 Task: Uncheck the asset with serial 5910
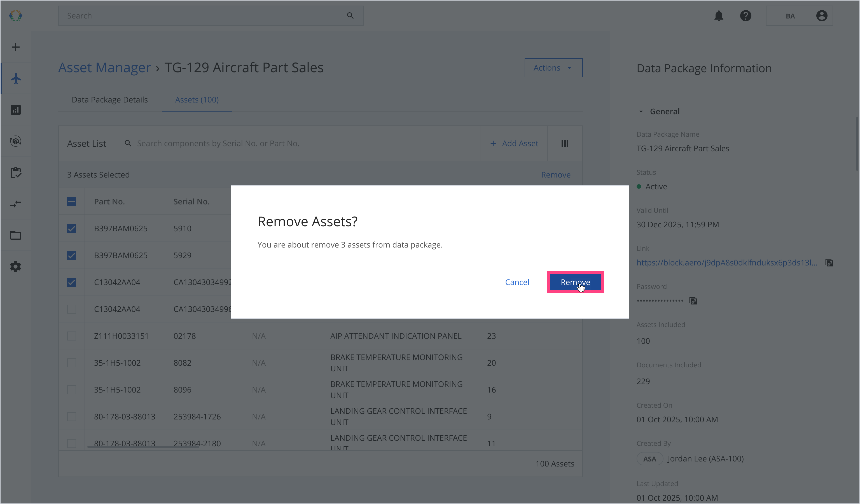(72, 228)
